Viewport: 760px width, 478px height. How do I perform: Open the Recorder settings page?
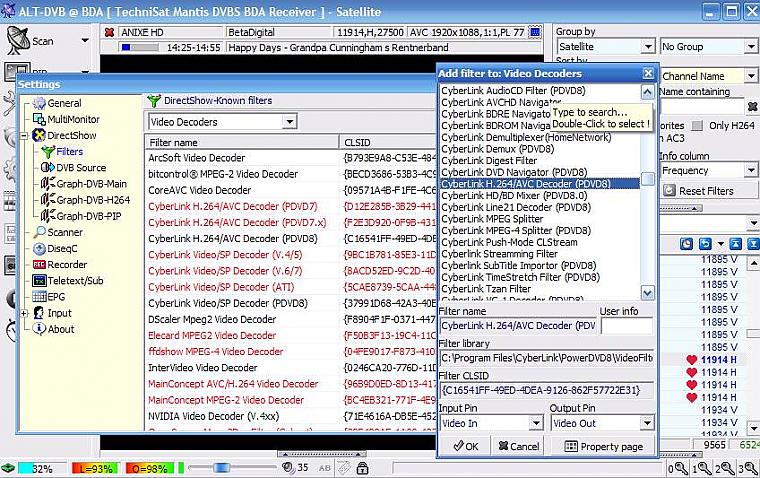coord(69,264)
